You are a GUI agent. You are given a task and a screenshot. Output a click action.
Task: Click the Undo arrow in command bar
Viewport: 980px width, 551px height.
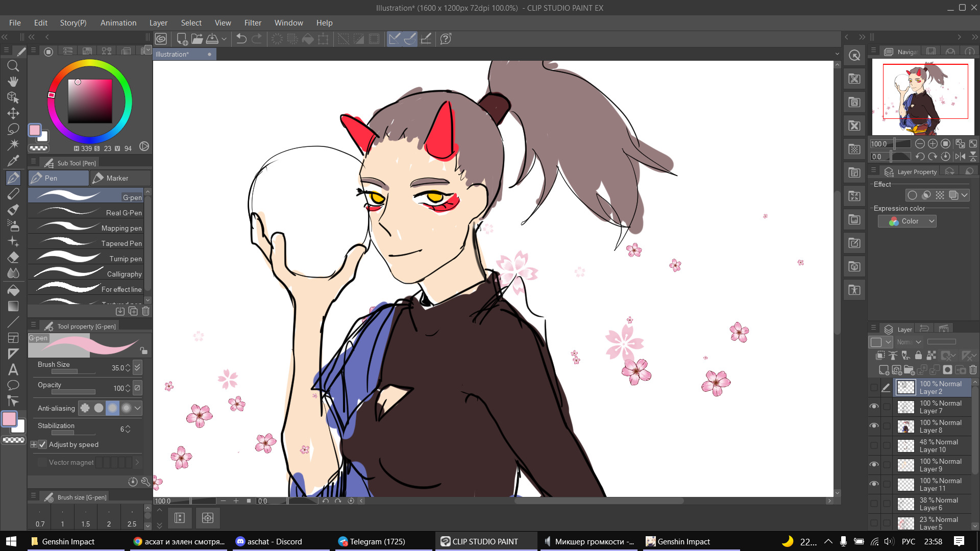coord(241,39)
